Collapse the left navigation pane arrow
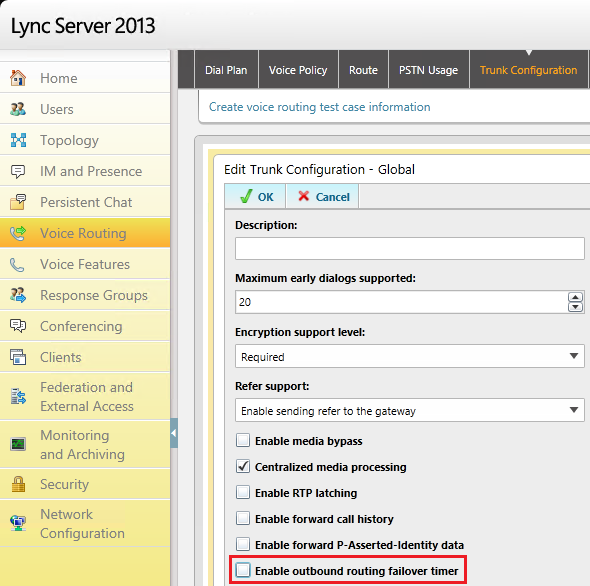The width and height of the screenshot is (590, 586). coord(174,433)
